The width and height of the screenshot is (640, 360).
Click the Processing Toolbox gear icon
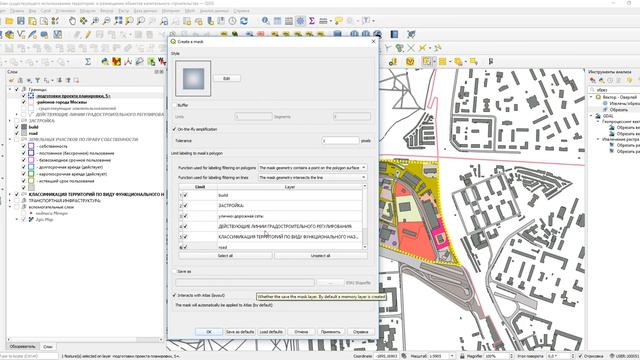click(x=300, y=21)
